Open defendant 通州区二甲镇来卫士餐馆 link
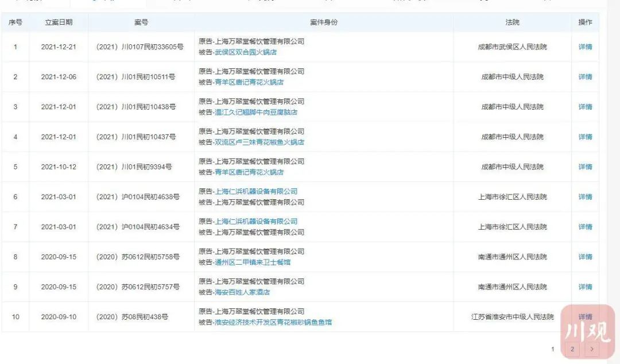Viewport: 620px width, 364px height. point(252,262)
